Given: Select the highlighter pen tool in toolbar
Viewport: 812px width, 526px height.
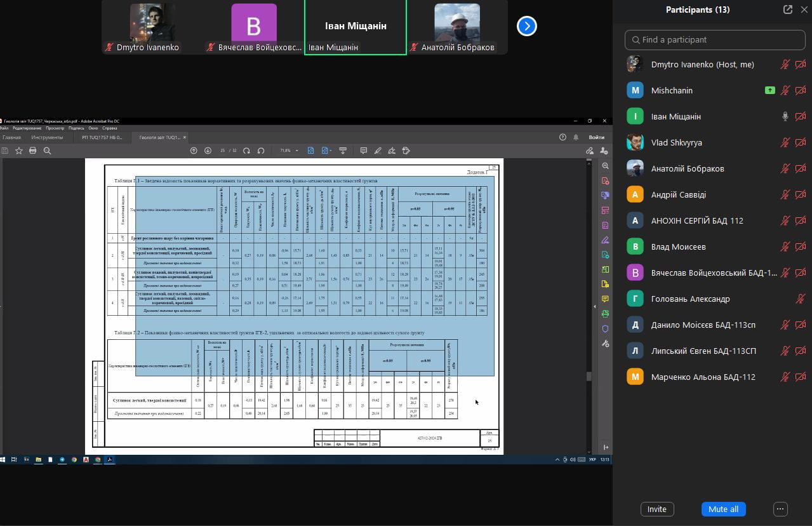Looking at the screenshot, I should click(x=378, y=151).
